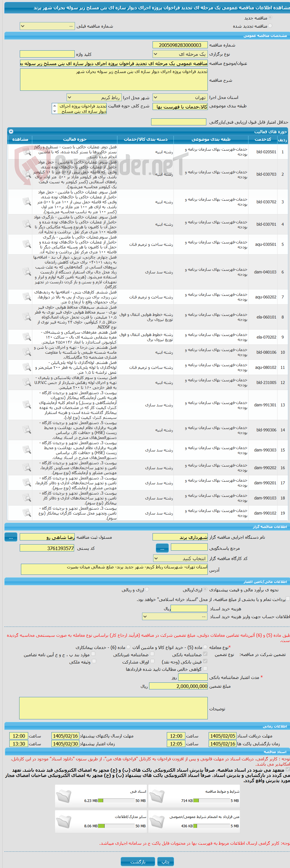Click the کلید واژه input field

pyautogui.click(x=47, y=54)
